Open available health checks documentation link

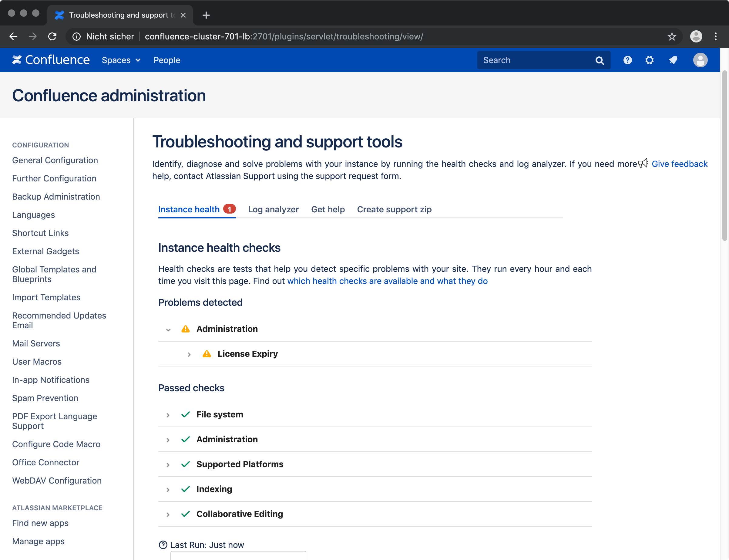click(387, 281)
